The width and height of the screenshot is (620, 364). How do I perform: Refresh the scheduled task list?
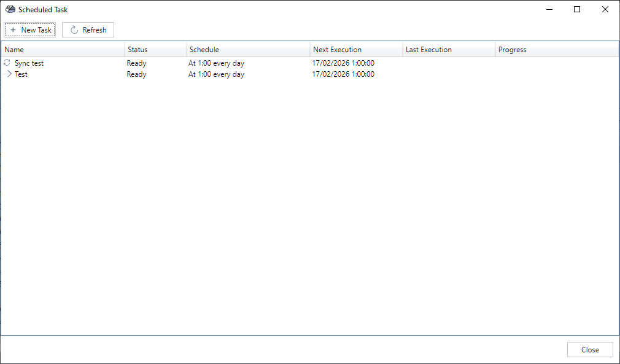(x=88, y=29)
